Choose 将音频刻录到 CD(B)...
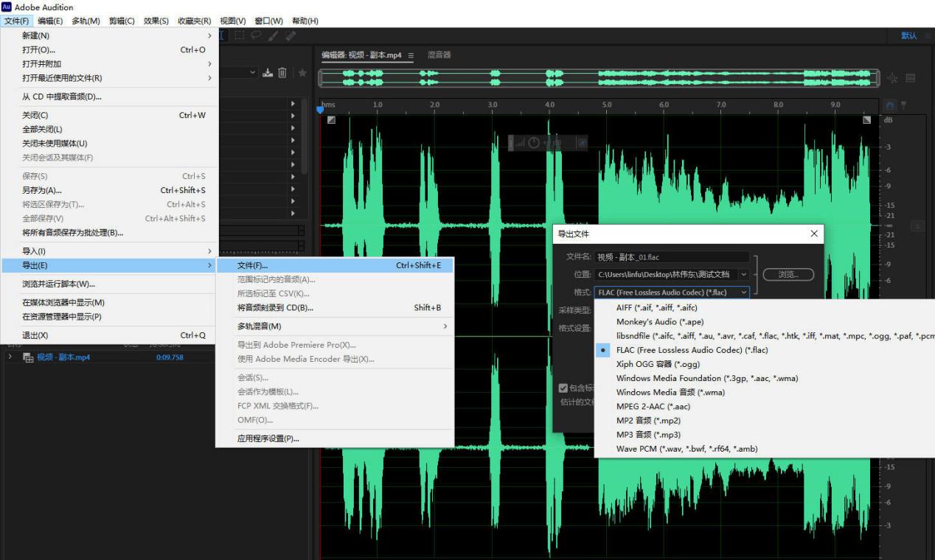This screenshot has width=935, height=560. coord(335,307)
